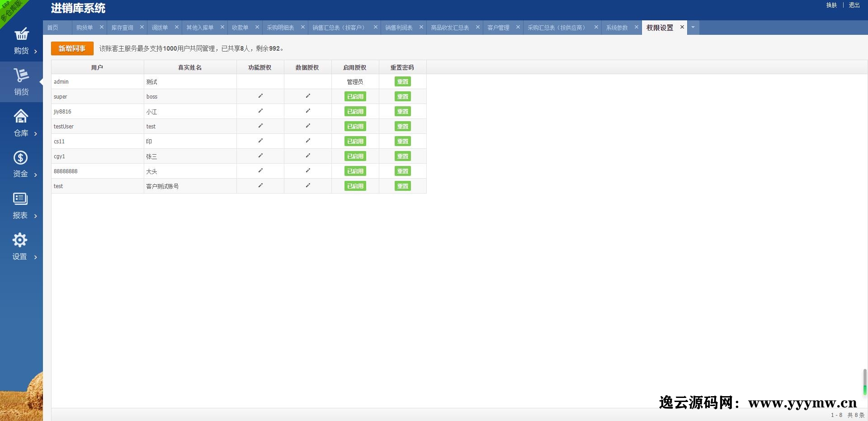This screenshot has height=421, width=868.
Task: Select the 客户测试账号 name cell
Action: pos(190,186)
